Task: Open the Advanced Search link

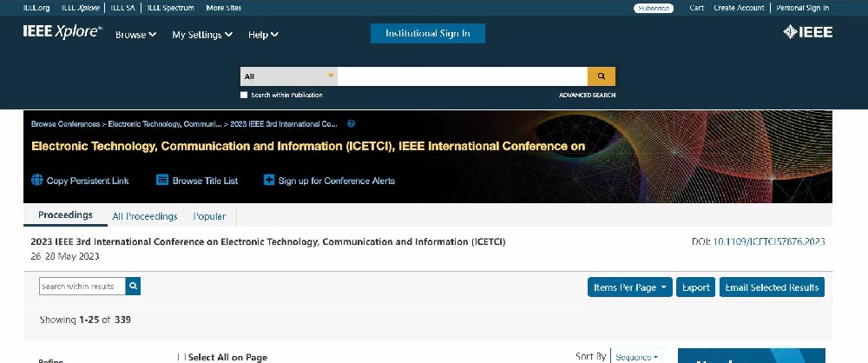Action: [x=587, y=95]
